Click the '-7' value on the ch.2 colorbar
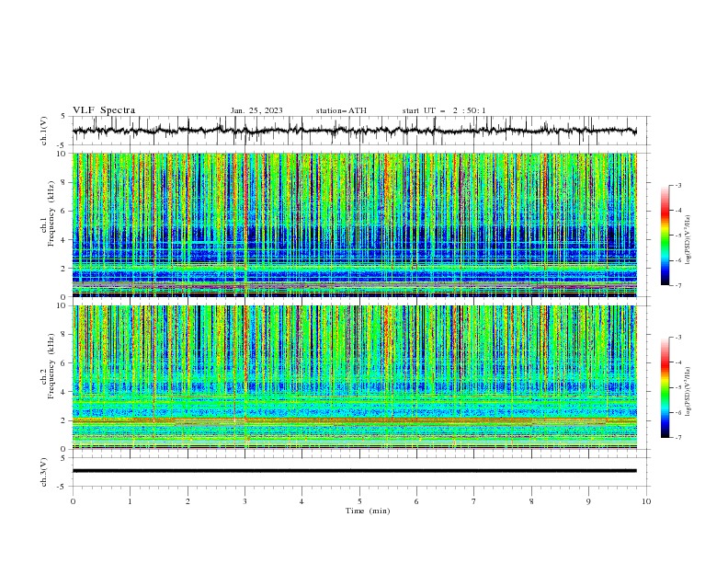This screenshot has width=728, height=563. pyautogui.click(x=677, y=437)
